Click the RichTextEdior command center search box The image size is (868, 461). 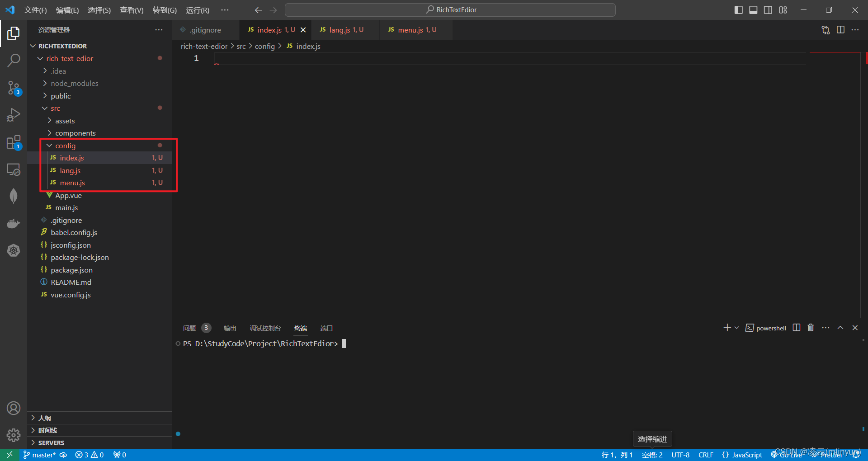pos(450,10)
